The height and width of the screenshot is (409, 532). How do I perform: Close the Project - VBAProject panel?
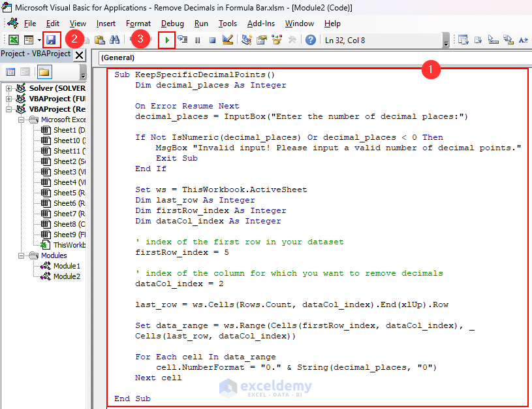80,55
